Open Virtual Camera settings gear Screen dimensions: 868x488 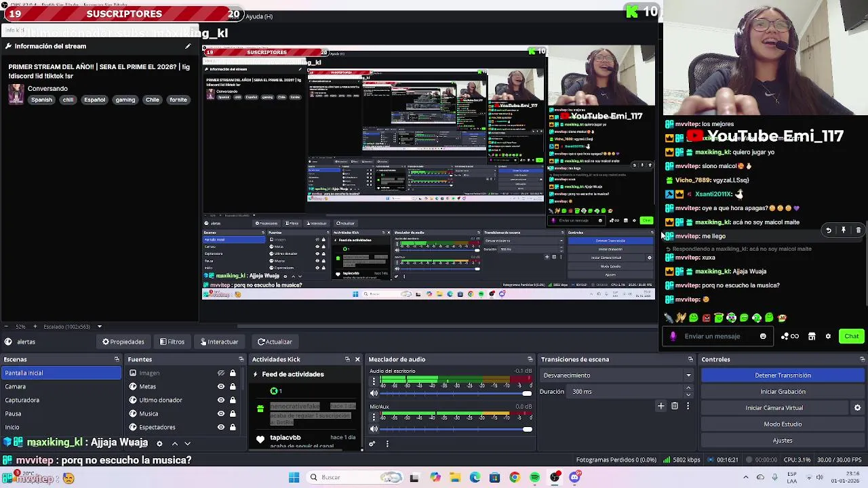(x=857, y=408)
